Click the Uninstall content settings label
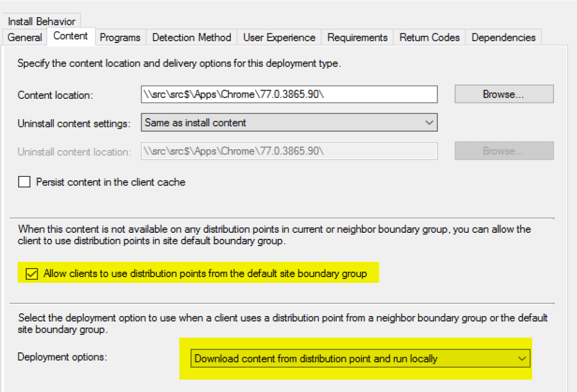 [74, 123]
